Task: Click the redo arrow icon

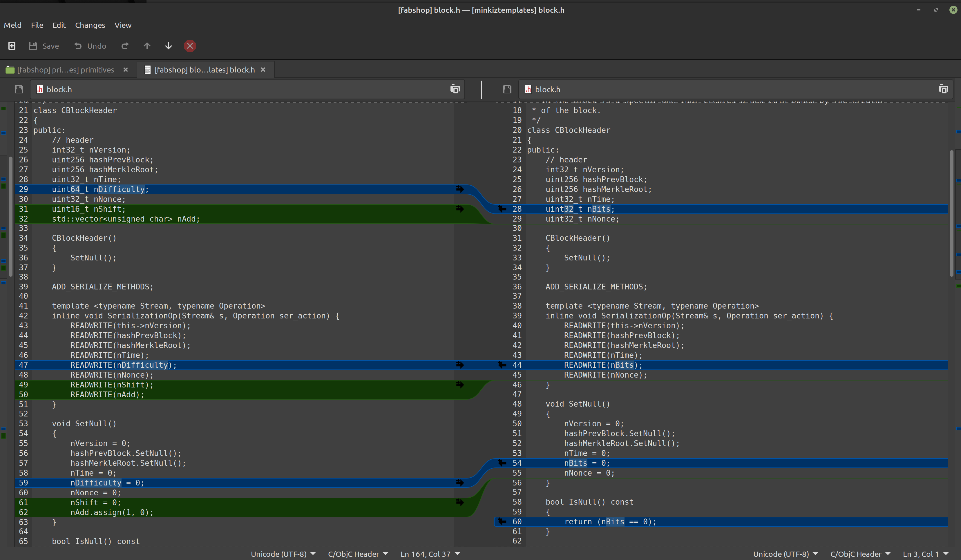Action: coord(125,46)
